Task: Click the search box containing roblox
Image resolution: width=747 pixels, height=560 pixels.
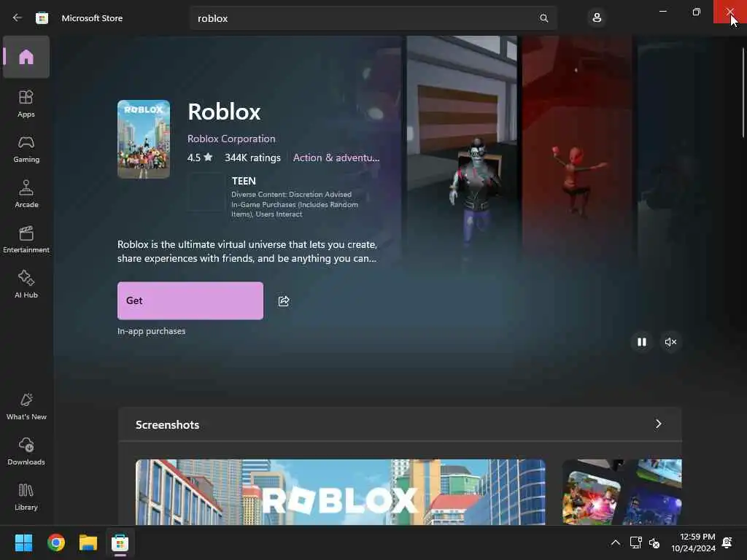Action: [373, 18]
